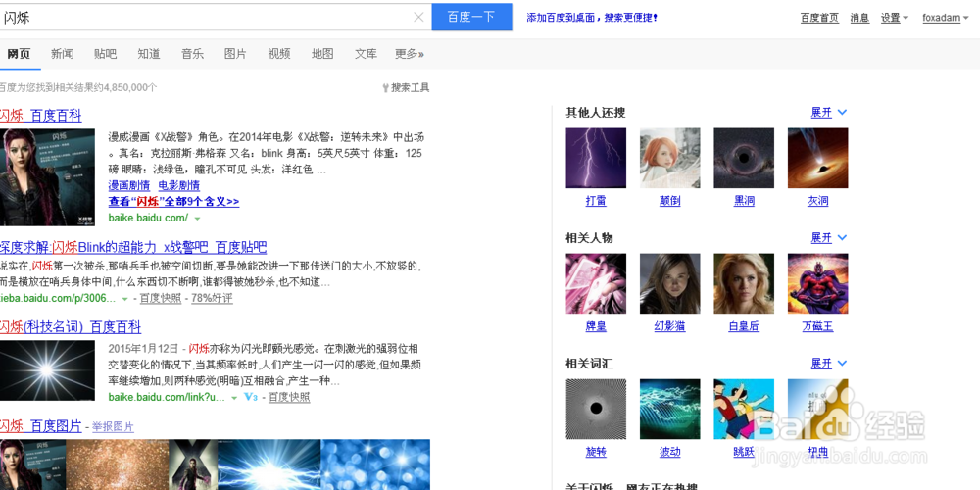Open the 闪烁(科技名词)_百度百科 result

[x=71, y=327]
